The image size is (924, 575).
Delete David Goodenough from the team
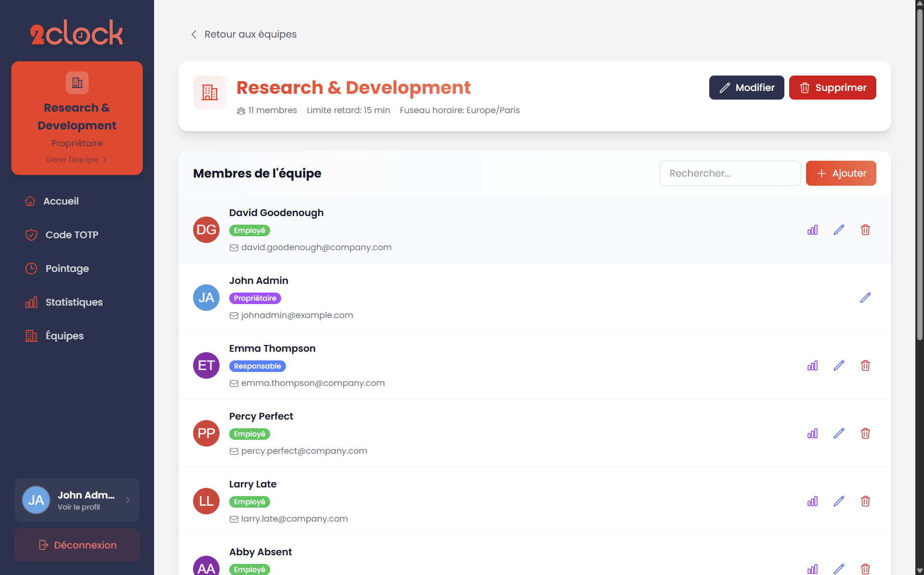point(865,230)
